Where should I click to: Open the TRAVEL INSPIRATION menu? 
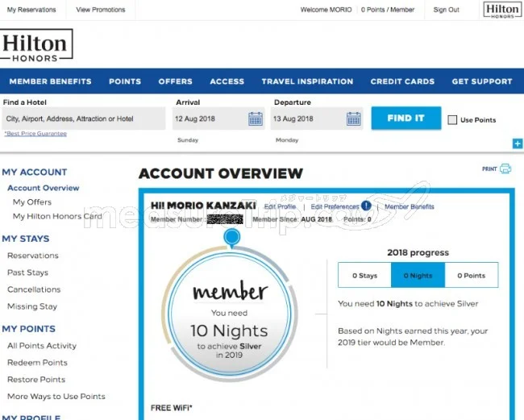click(x=307, y=81)
